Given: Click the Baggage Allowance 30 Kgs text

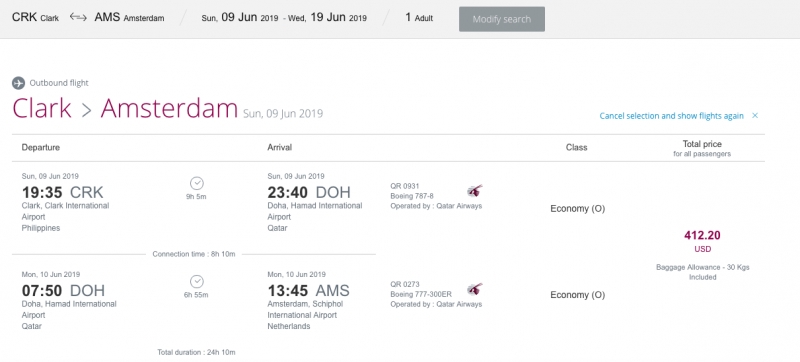Looking at the screenshot, I should click(x=703, y=272).
